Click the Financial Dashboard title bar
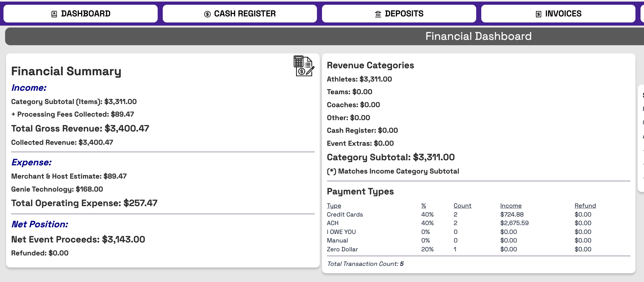This screenshot has height=282, width=644. click(325, 36)
